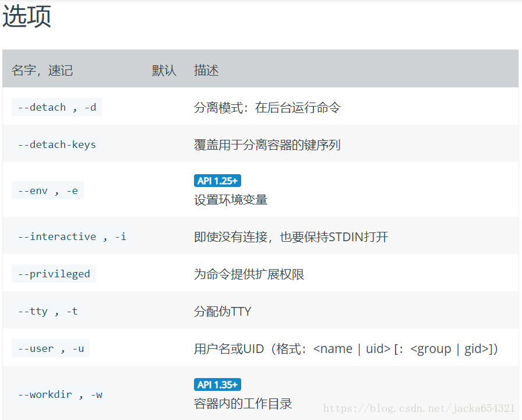Select the --user , -u option code
The width and height of the screenshot is (522, 420).
pyautogui.click(x=51, y=348)
